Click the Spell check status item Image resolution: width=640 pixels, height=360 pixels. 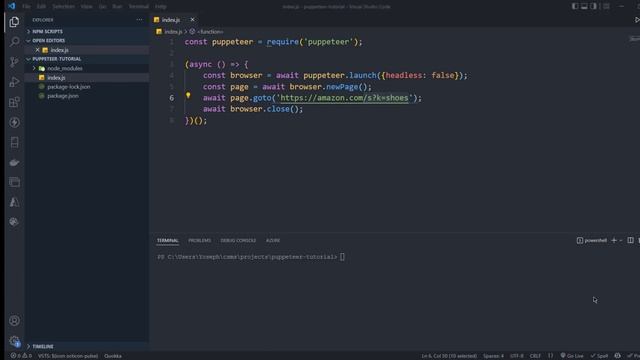599,356
